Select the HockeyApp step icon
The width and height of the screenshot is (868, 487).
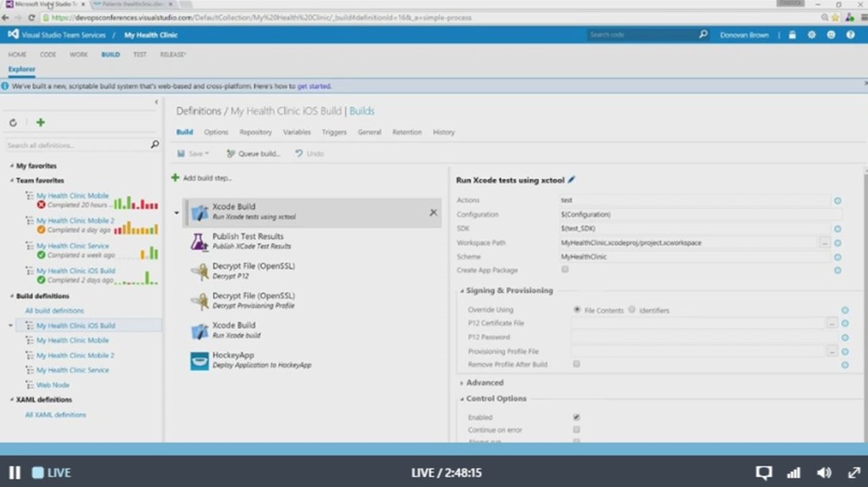click(x=199, y=360)
